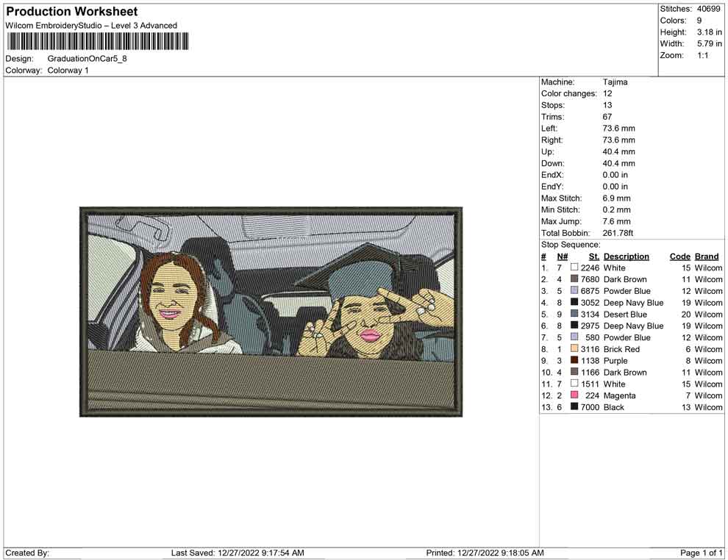Check the Brick Red color box on stop 8
Image resolution: width=728 pixels, height=560 pixels.
click(574, 349)
